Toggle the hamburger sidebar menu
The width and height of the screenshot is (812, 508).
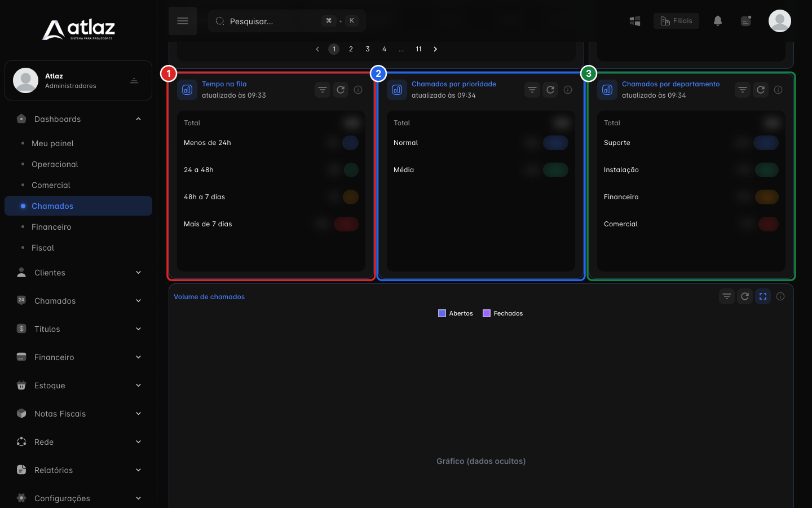(183, 21)
